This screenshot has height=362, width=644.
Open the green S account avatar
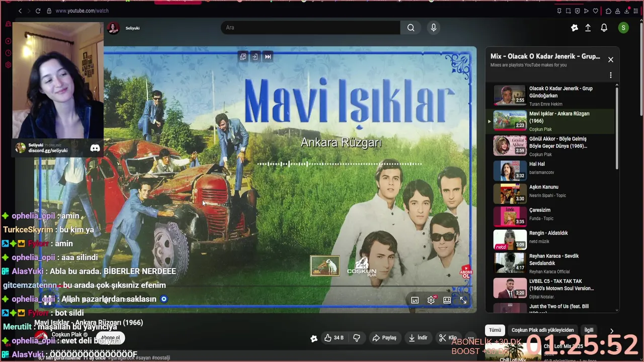tap(623, 28)
